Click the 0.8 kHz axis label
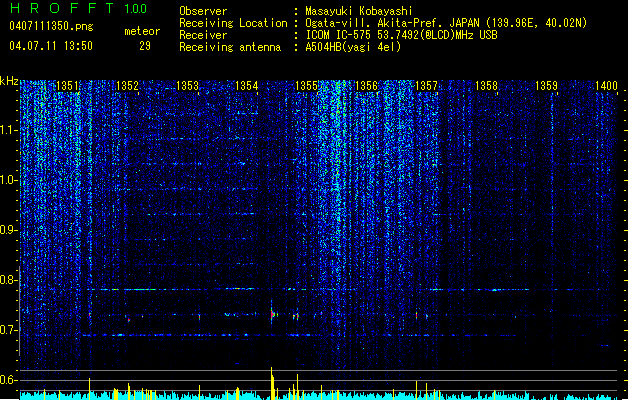 (x=8, y=280)
